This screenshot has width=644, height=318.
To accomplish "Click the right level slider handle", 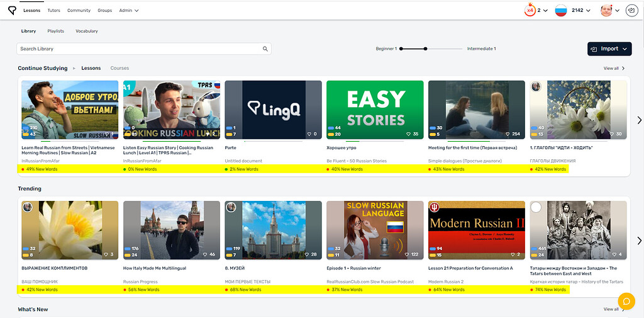I will (426, 48).
